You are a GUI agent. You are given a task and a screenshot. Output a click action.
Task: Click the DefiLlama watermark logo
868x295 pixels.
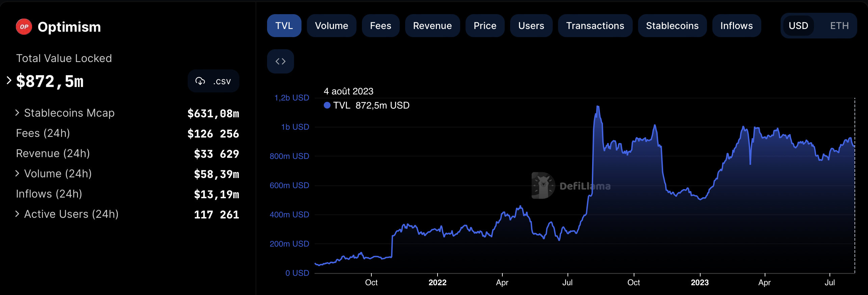[x=543, y=186]
